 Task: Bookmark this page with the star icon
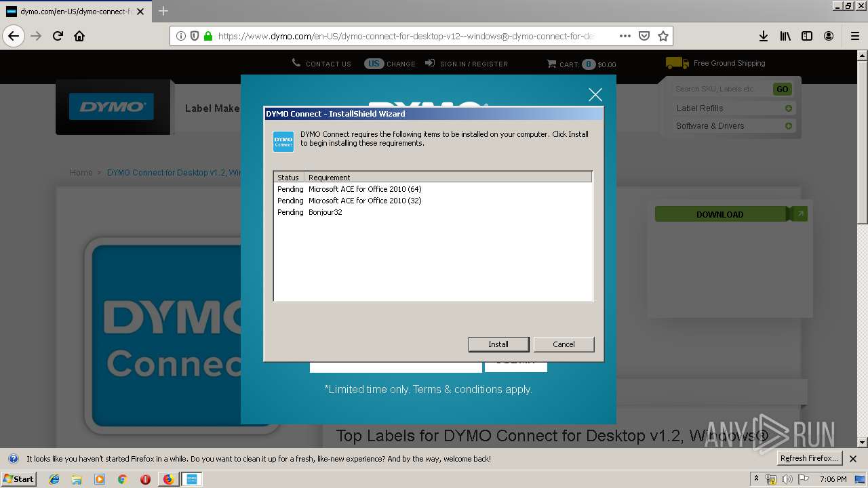(x=663, y=36)
